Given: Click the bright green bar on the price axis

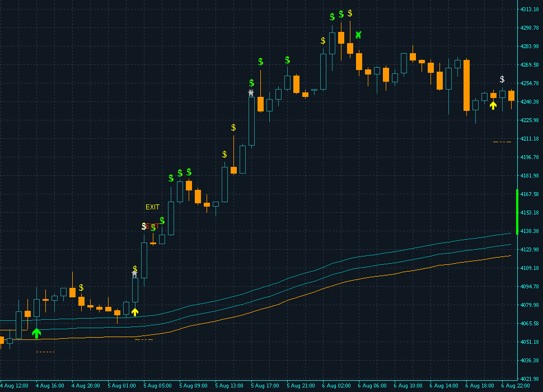Looking at the screenshot, I should point(517,212).
